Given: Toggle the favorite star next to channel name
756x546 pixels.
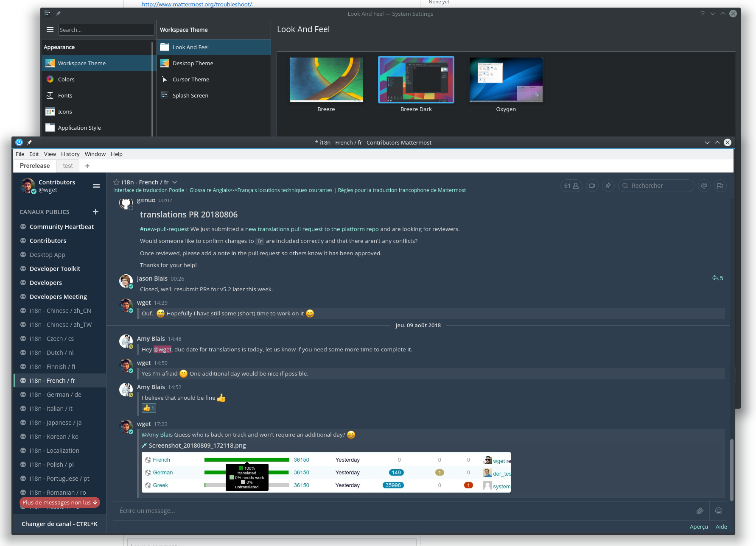Looking at the screenshot, I should (116, 182).
